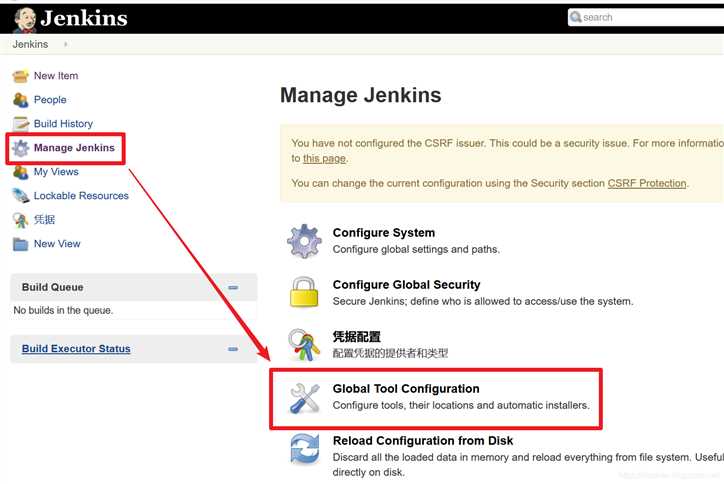Open 凭据配置 credentials configuration
Screen dimensions: 724x484
(356, 337)
